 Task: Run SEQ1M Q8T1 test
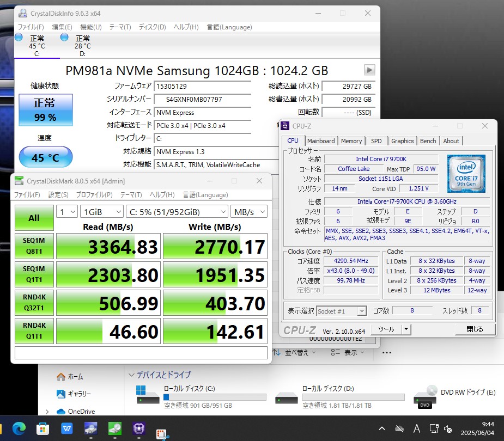tap(34, 246)
